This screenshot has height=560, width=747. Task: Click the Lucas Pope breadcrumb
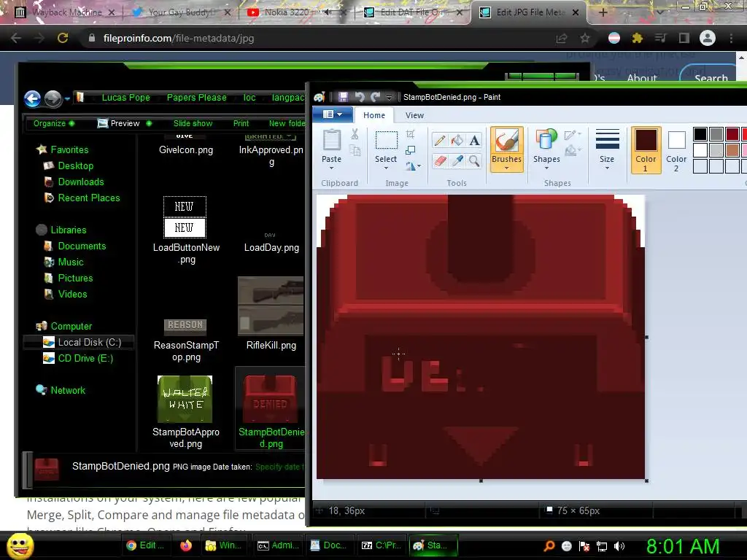tap(125, 98)
